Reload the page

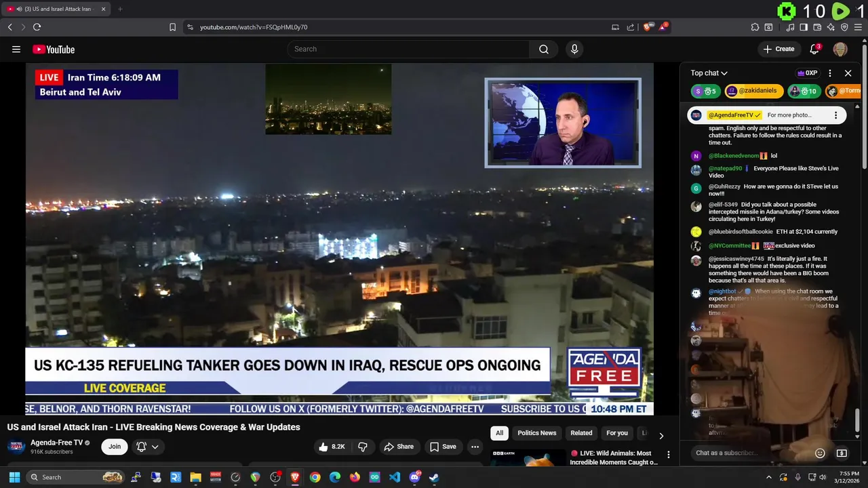click(37, 27)
